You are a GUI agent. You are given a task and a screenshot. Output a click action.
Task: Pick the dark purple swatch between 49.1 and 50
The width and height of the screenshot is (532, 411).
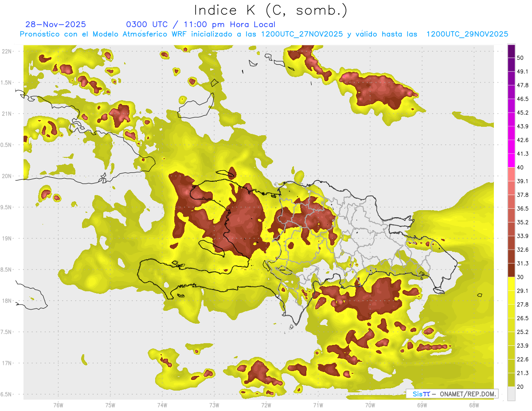511,65
